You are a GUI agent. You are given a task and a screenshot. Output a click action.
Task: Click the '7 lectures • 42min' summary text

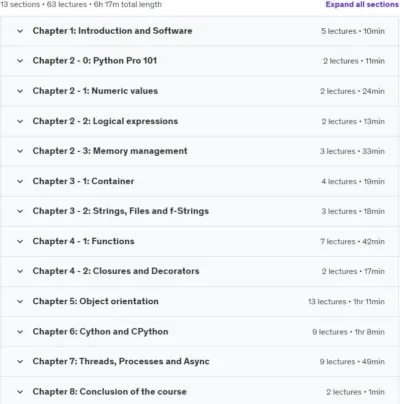click(352, 241)
